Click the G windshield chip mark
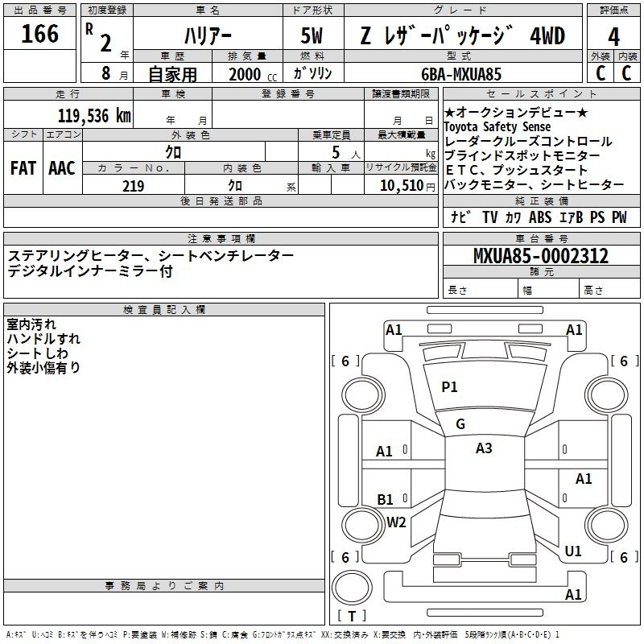The height and width of the screenshot is (644, 644). pyautogui.click(x=460, y=424)
